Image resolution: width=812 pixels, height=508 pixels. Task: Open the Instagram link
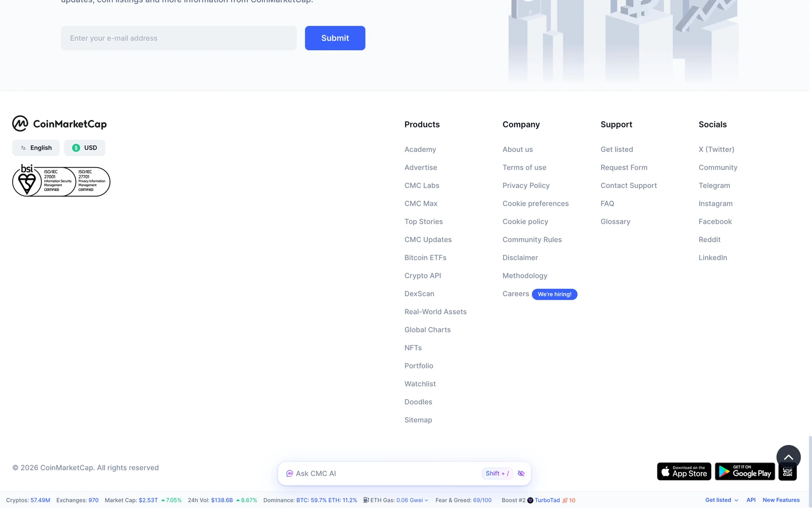[x=715, y=204]
